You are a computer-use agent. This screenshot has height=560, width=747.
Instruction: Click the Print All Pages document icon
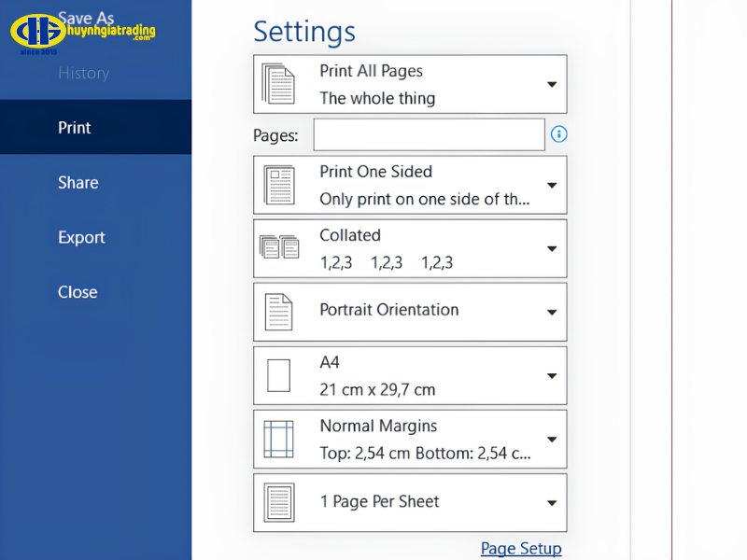pyautogui.click(x=278, y=84)
